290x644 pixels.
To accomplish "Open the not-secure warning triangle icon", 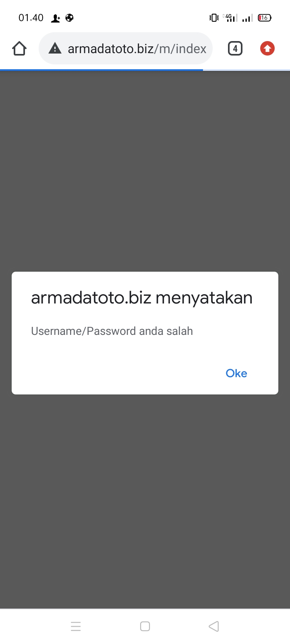I will pos(55,49).
